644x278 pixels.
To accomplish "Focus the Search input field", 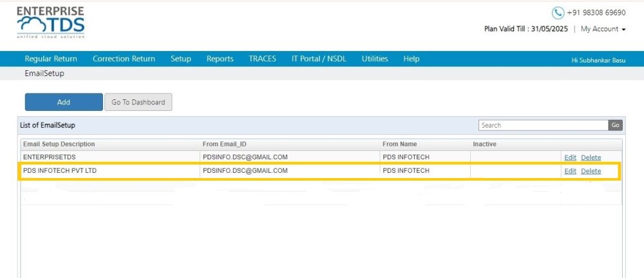I will point(543,125).
